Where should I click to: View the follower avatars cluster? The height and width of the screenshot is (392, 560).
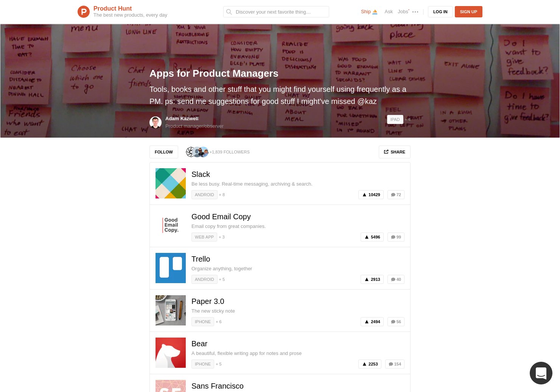pyautogui.click(x=197, y=152)
